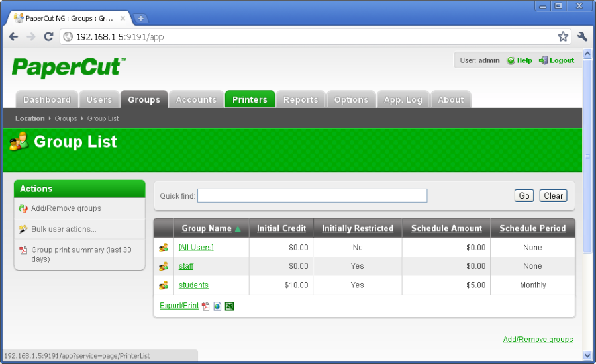The width and height of the screenshot is (596, 364).
Task: Open the browser wrench settings menu
Action: (x=582, y=37)
